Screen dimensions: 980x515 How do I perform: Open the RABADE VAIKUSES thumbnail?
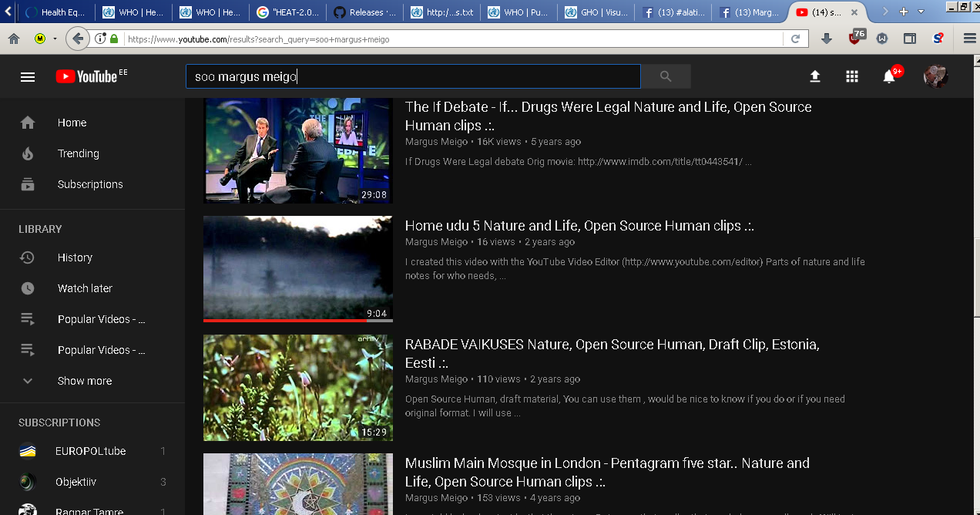[298, 388]
